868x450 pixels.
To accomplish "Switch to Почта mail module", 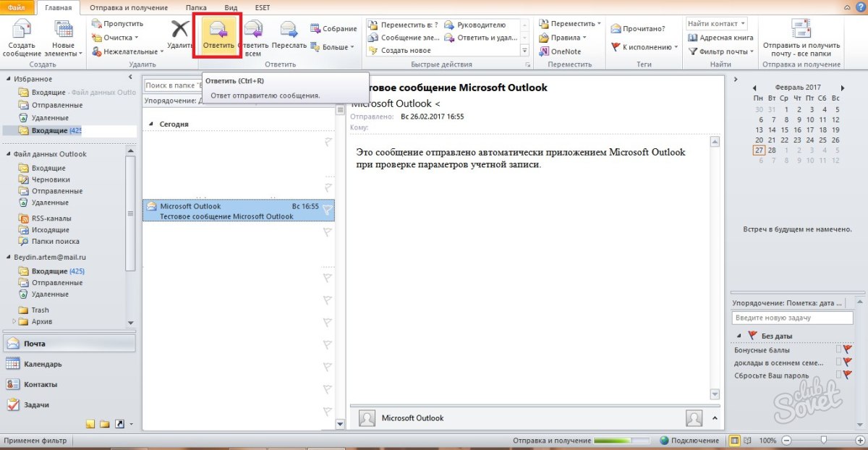I will coord(68,344).
